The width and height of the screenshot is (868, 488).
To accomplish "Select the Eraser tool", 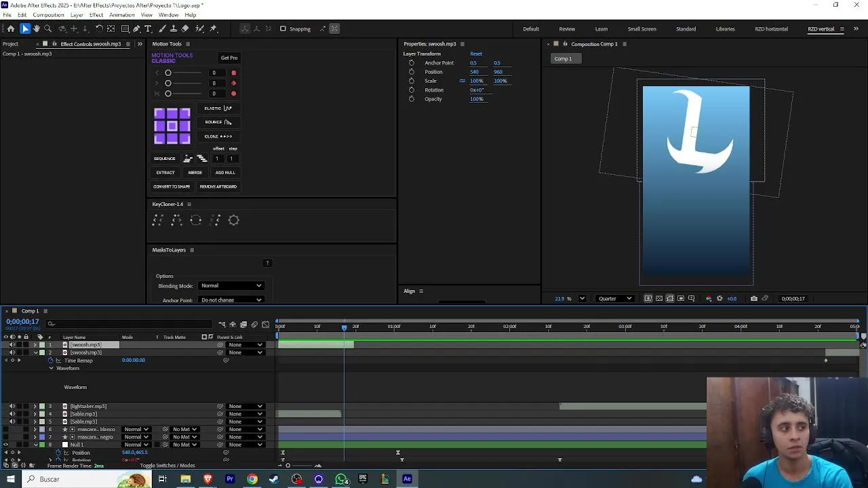I will (184, 28).
